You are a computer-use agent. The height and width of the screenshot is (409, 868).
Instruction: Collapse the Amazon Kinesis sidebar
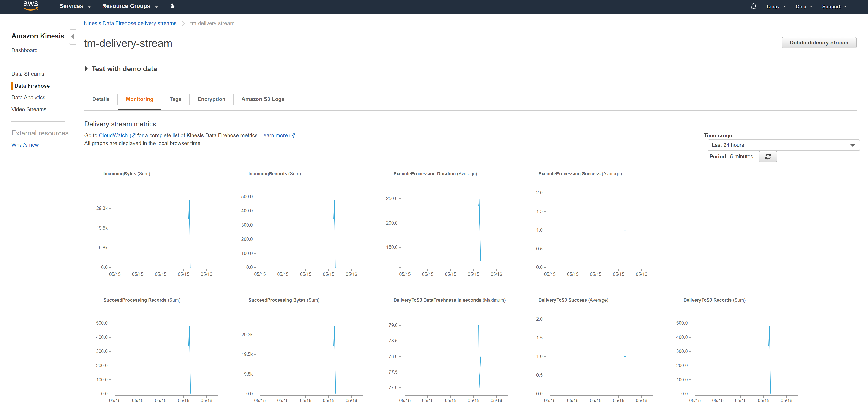tap(72, 36)
